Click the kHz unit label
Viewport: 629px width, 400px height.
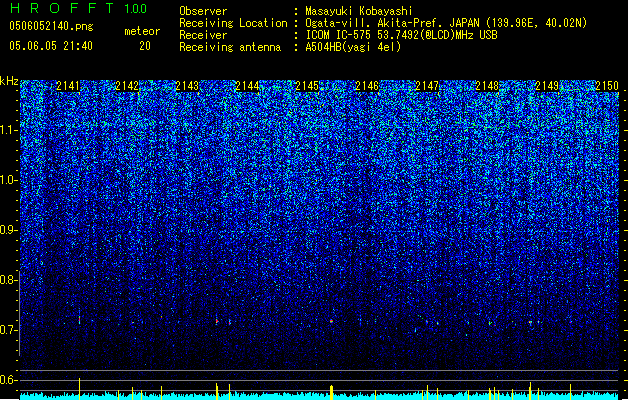(x=9, y=81)
